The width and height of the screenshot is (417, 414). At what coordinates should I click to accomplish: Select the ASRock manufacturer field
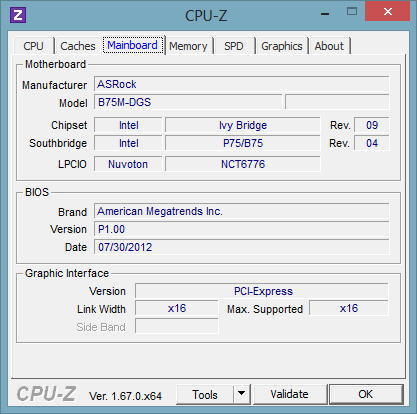[242, 84]
